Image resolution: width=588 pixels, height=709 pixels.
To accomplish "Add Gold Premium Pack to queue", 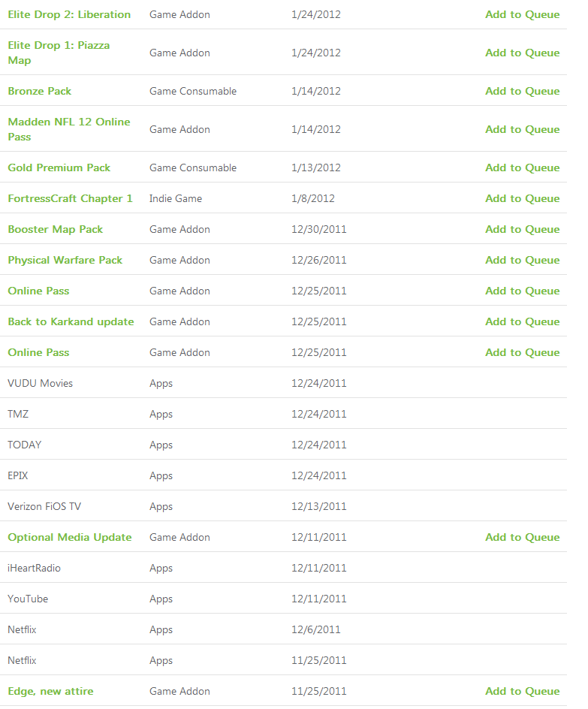I will click(523, 167).
